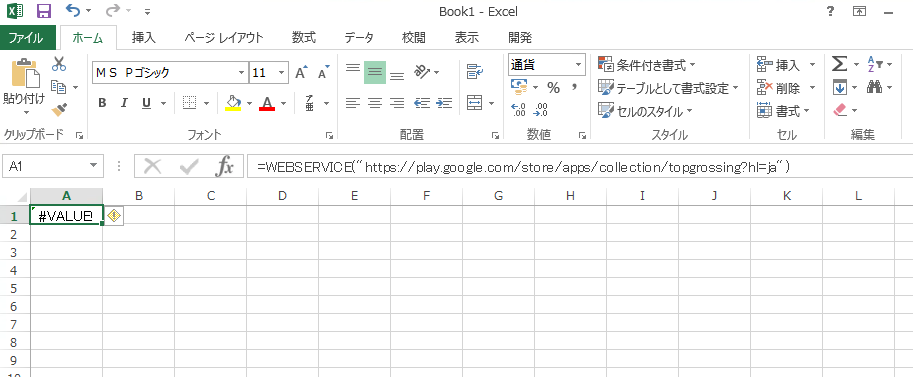
Task: Toggle underline formatting
Action: tap(146, 103)
